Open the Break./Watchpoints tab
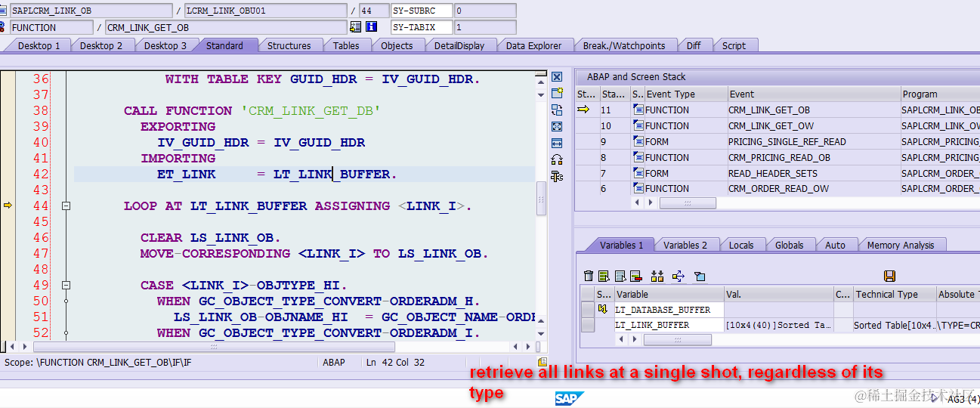The height and width of the screenshot is (408, 980). 625,45
